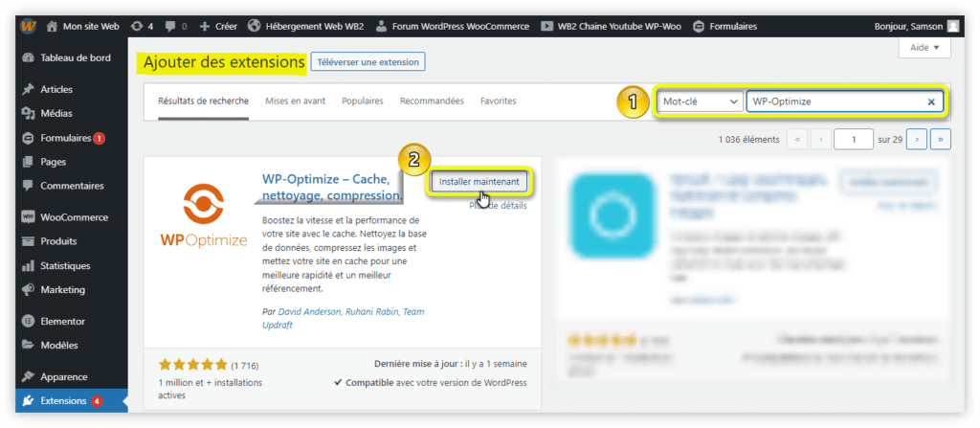The width and height of the screenshot is (980, 428).
Task: Open WB2 Chaine Youtube play icon
Action: click(x=546, y=26)
